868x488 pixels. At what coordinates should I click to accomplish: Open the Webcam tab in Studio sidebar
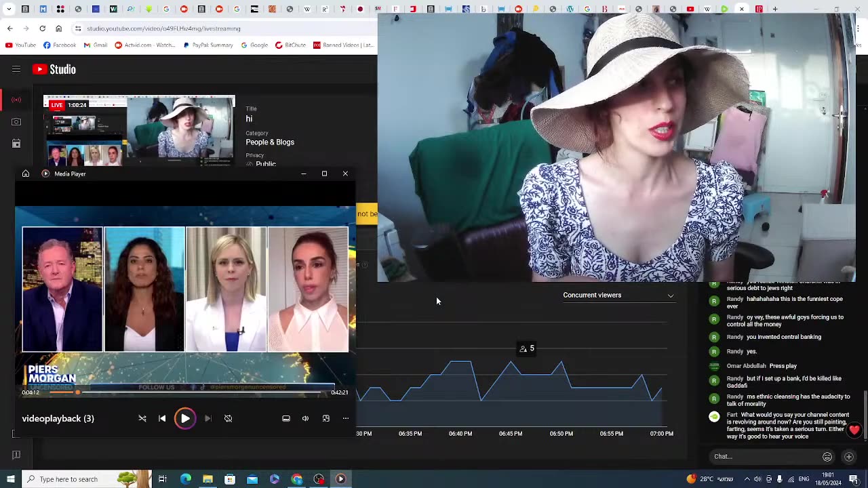16,122
